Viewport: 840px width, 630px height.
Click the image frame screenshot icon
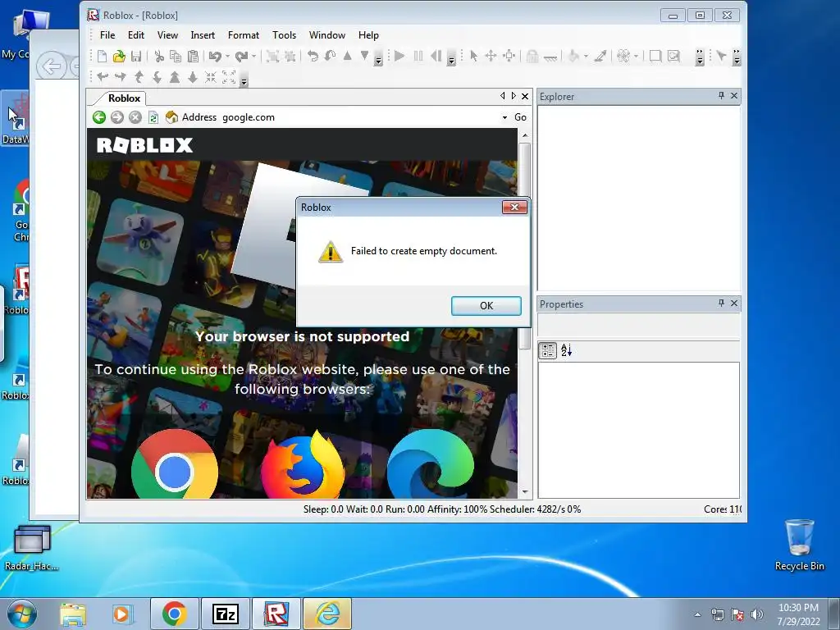tap(673, 56)
